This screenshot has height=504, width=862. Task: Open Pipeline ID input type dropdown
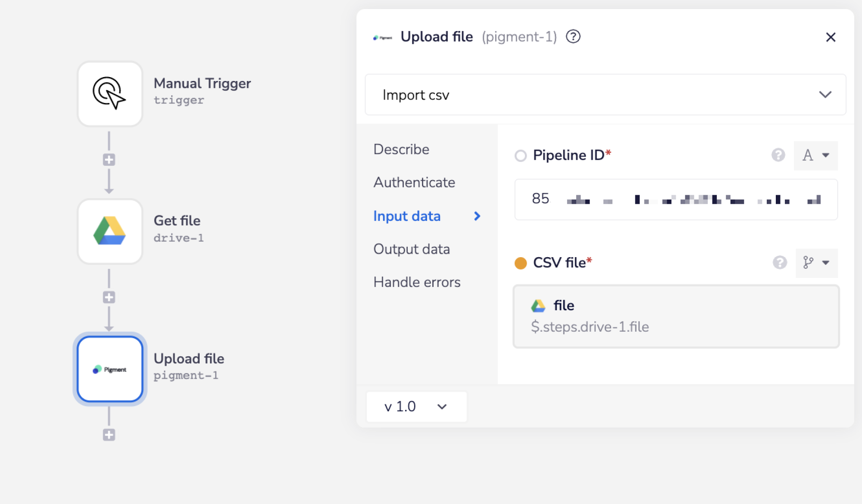(x=815, y=156)
